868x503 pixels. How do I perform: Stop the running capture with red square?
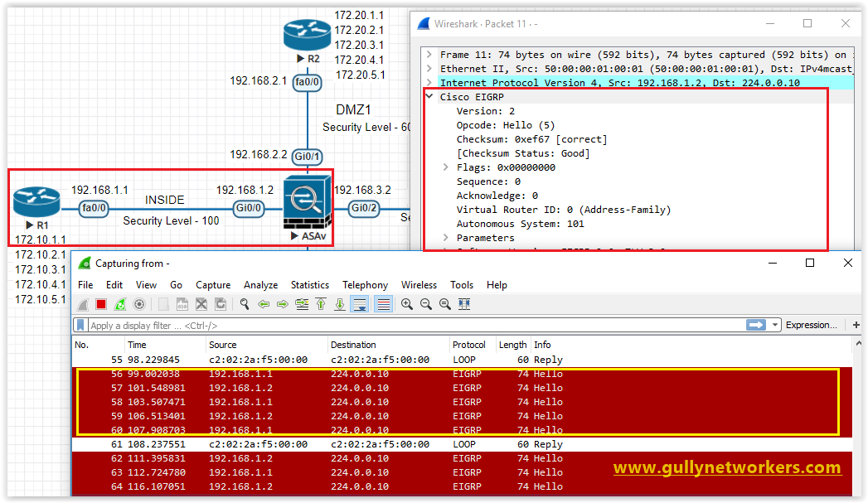[101, 304]
